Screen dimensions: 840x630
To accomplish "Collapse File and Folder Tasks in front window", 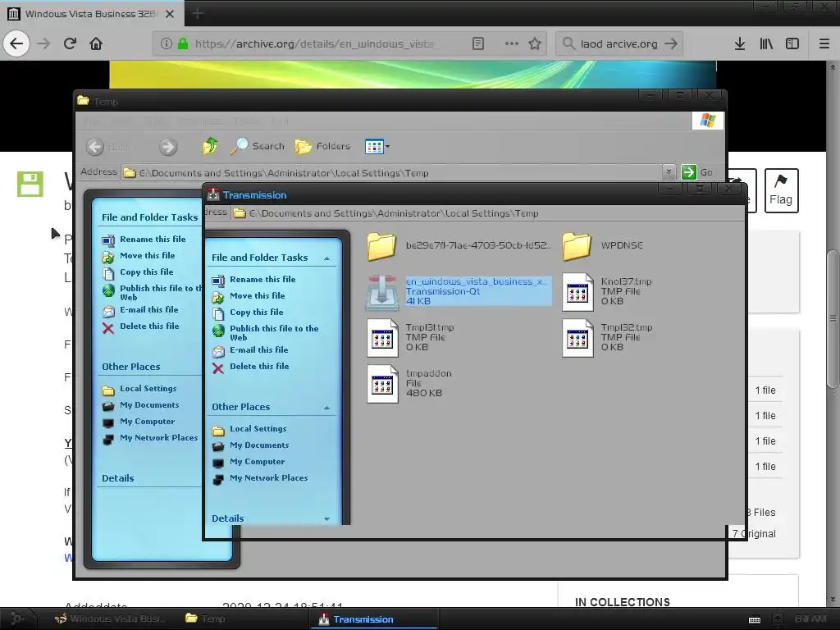I will [326, 258].
